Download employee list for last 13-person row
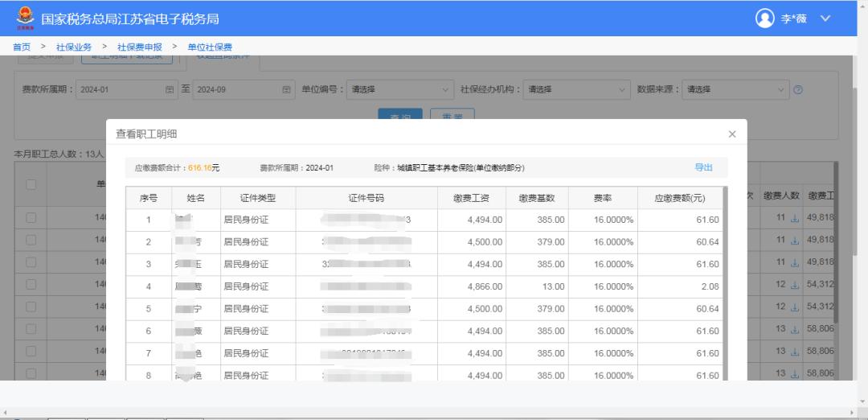The image size is (868, 420). 795,373
